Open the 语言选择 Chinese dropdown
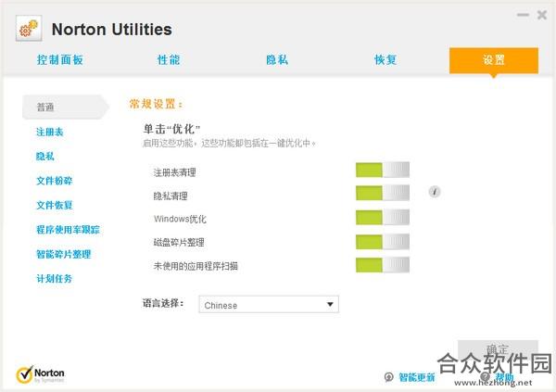 pyautogui.click(x=269, y=305)
